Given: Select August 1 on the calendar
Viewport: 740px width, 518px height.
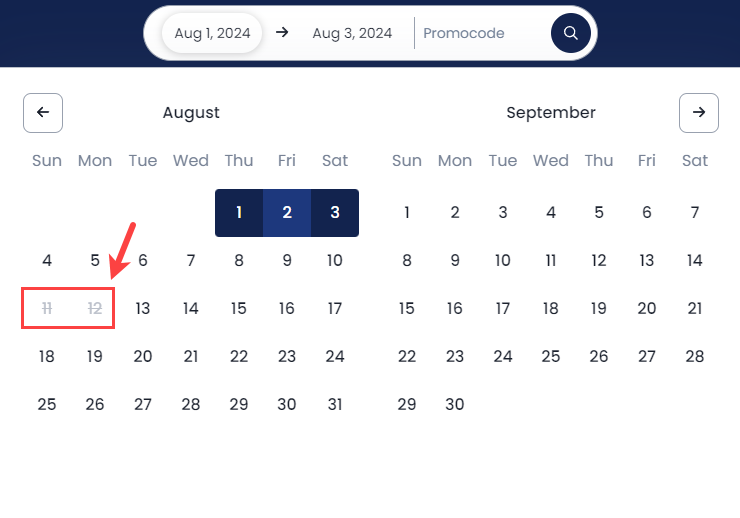Looking at the screenshot, I should tap(239, 213).
